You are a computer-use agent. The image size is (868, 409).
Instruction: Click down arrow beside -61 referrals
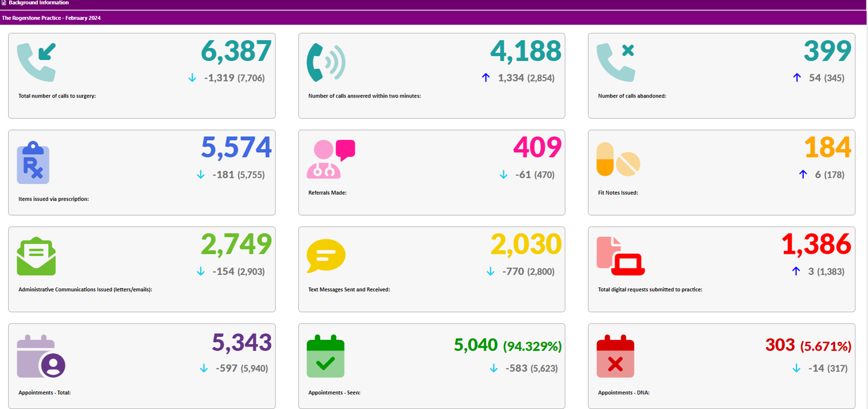coord(503,175)
